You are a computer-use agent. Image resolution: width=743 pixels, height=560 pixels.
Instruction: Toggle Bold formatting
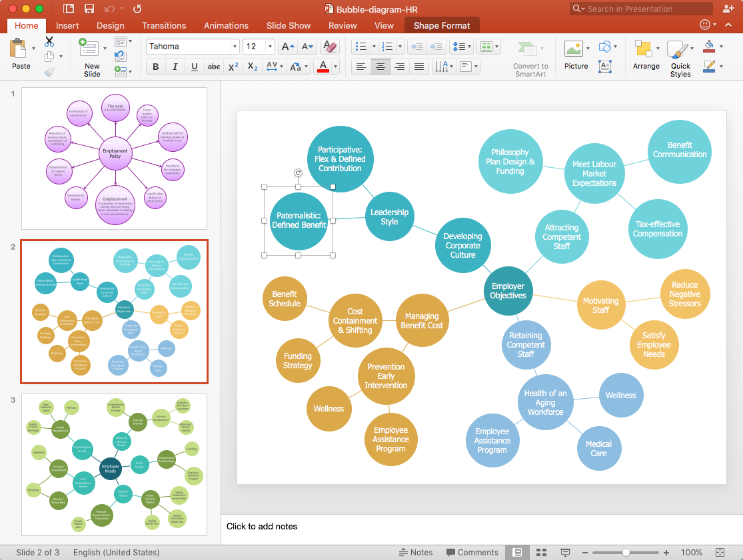[156, 67]
